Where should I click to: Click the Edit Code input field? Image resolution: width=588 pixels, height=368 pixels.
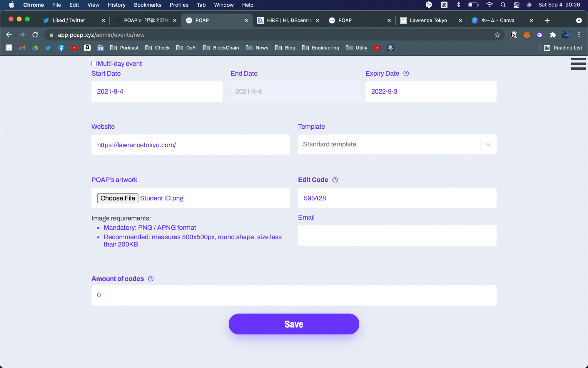[397, 198]
